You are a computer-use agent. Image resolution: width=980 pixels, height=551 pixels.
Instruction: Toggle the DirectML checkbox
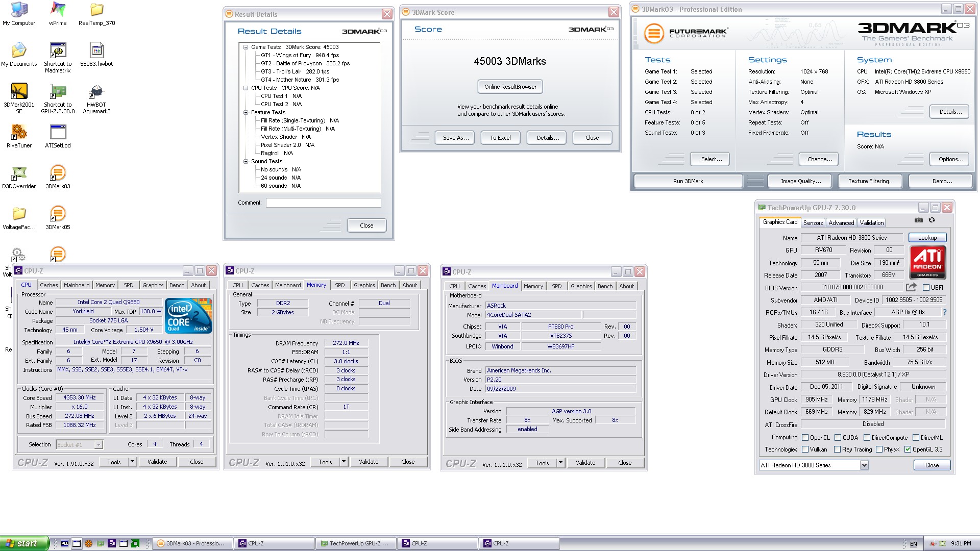click(916, 438)
